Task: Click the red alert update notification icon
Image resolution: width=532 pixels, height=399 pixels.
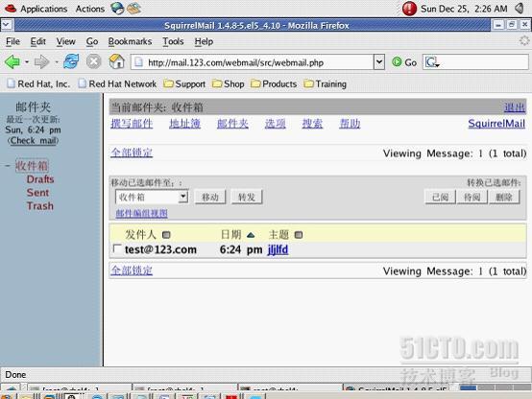Action: pos(409,9)
